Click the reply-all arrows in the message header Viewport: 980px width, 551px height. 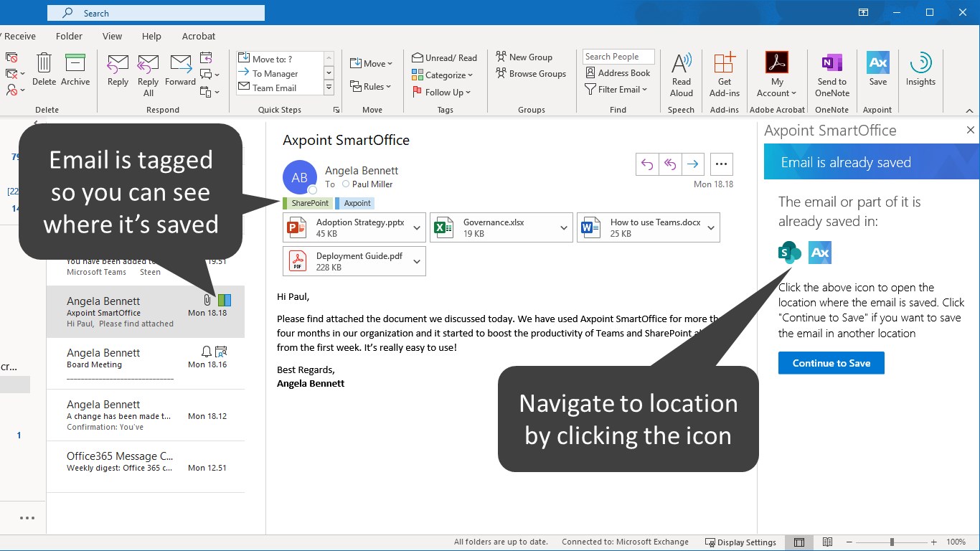coord(670,164)
